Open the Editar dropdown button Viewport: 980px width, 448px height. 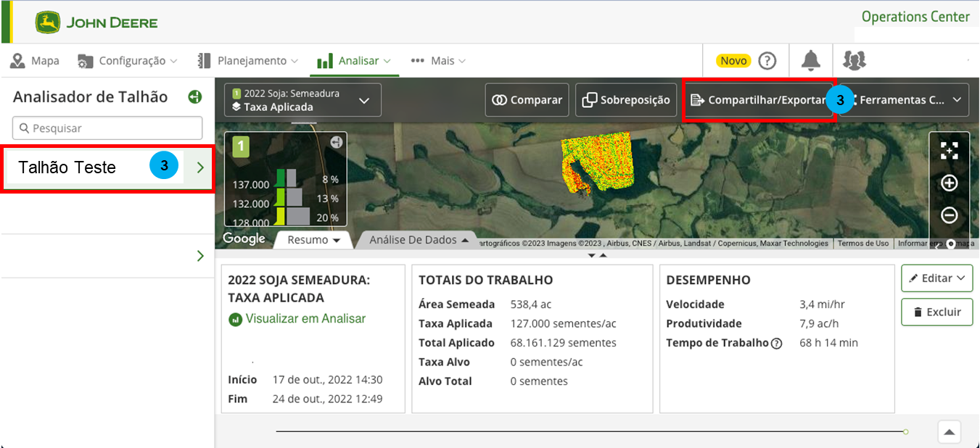936,278
